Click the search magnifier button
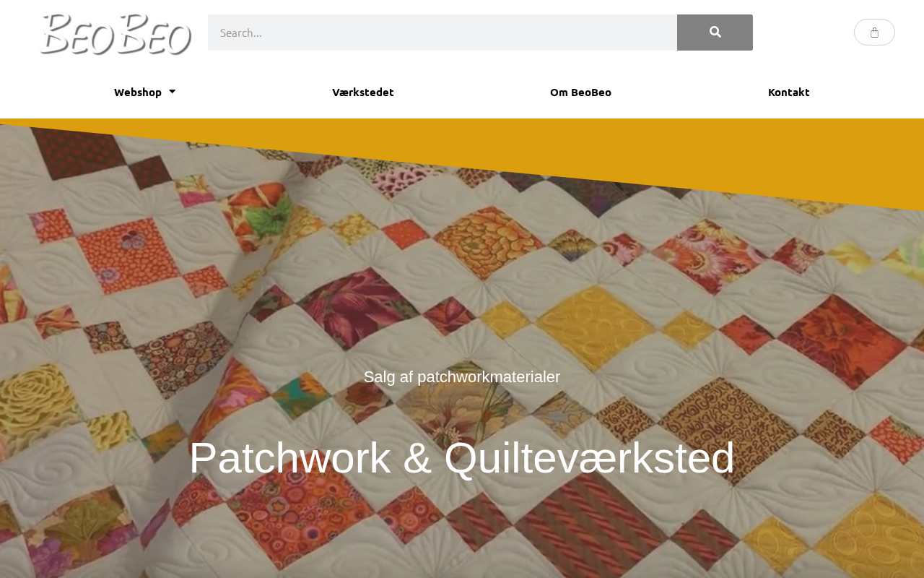 point(715,33)
